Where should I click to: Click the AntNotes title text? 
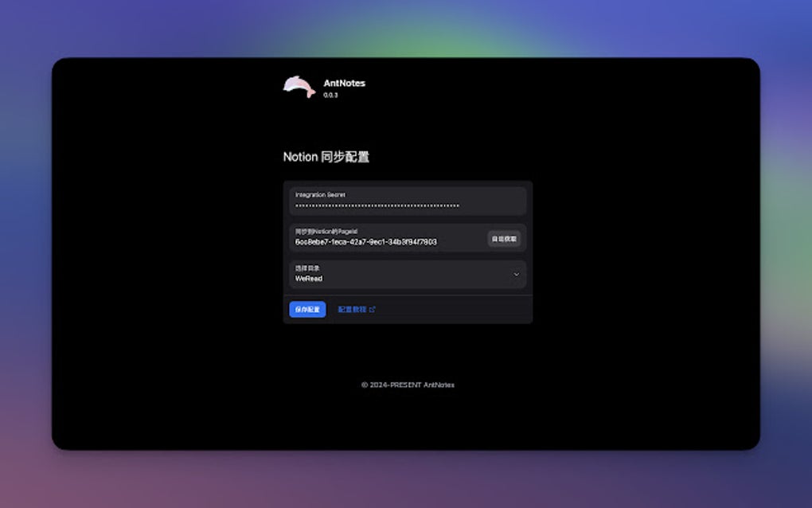click(345, 83)
